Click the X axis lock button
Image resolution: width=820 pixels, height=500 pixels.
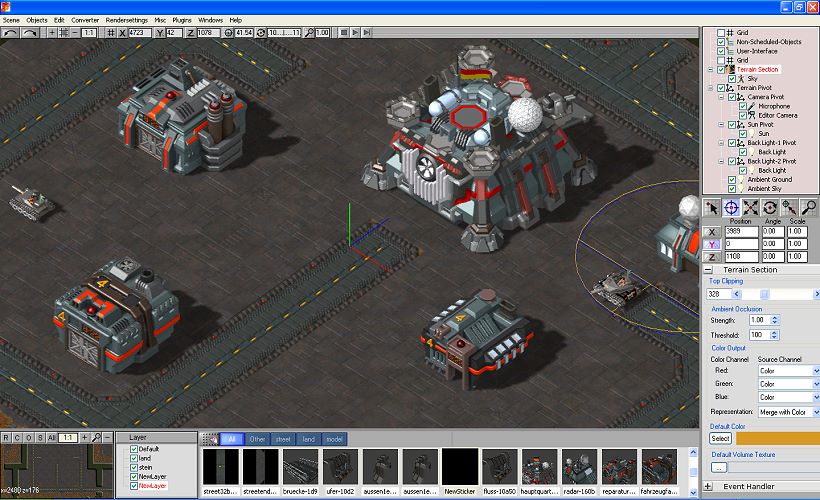pos(712,232)
